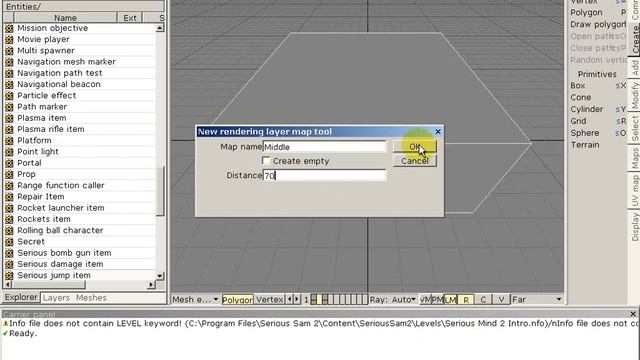Viewport: 640px width, 360px height.
Task: Select Draw polygon tool in Create panel
Action: tap(598, 24)
